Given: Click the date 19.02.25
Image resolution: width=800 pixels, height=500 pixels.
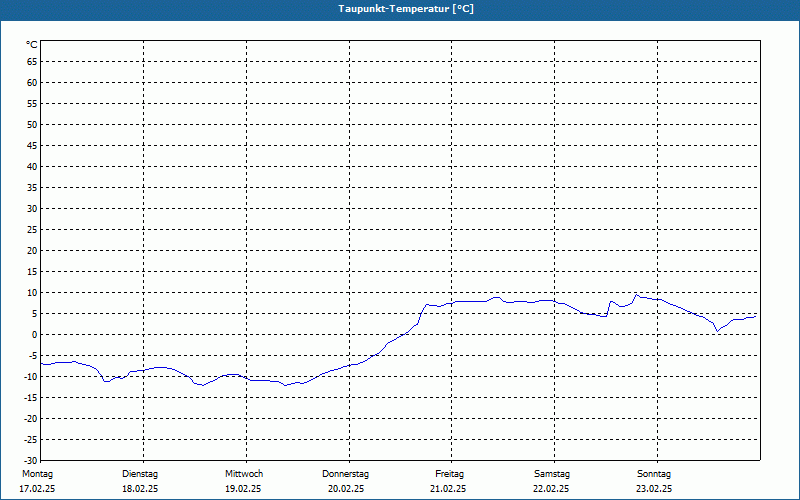Looking at the screenshot, I should pyautogui.click(x=243, y=489).
